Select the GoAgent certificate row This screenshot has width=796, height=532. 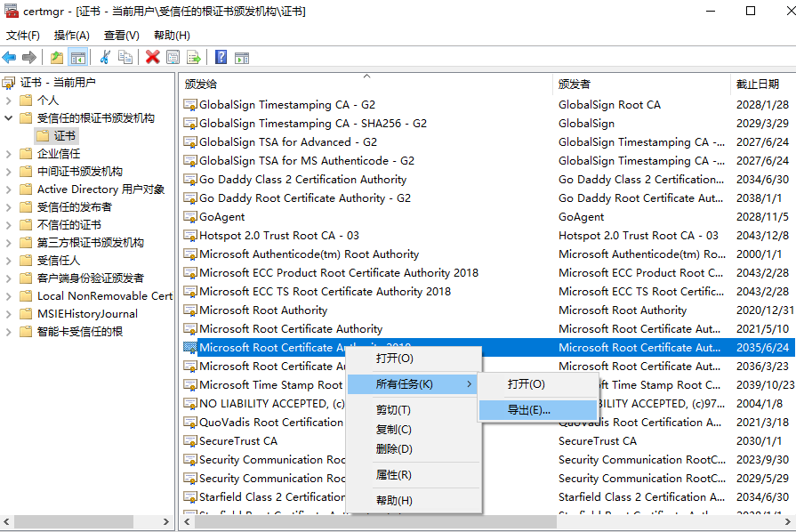pyautogui.click(x=487, y=217)
